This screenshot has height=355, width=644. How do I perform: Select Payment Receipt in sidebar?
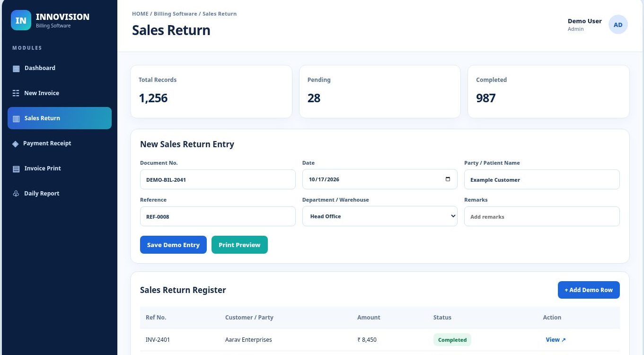tap(60, 143)
